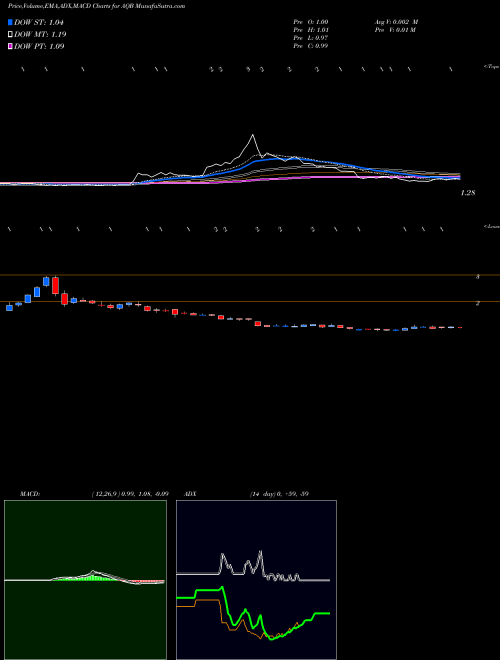Screen dimensions: 500x660
Task: Click the chart title mentioning MunafaSutra.com
Action: [x=97, y=6]
